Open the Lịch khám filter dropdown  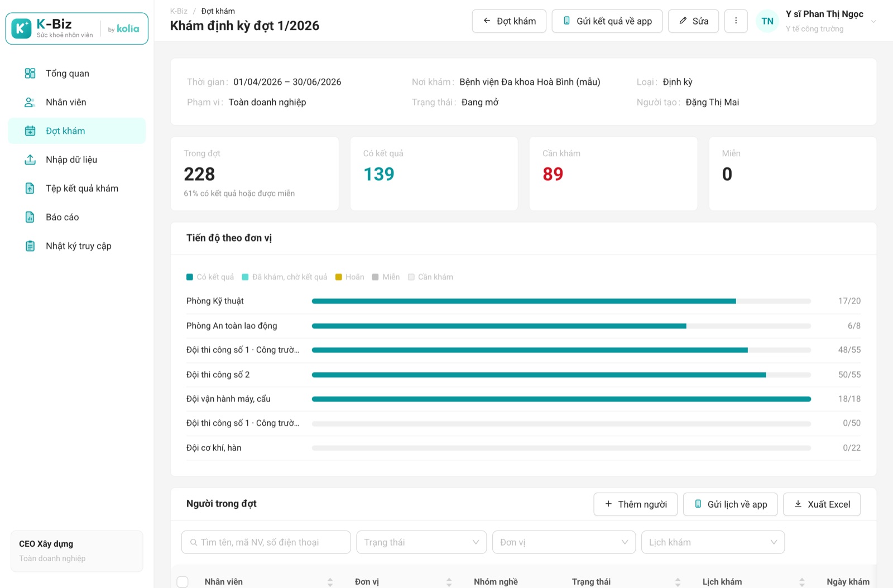713,542
